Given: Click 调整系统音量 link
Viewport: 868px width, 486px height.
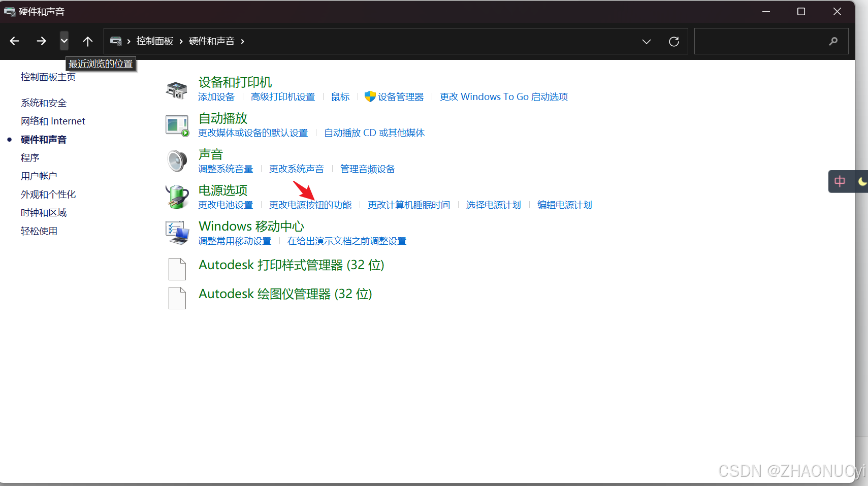Looking at the screenshot, I should pyautogui.click(x=226, y=169).
